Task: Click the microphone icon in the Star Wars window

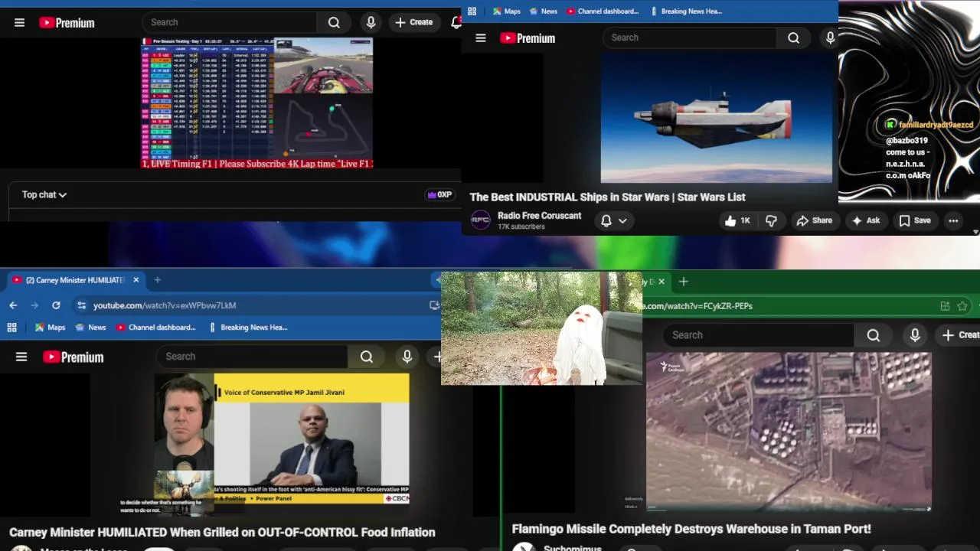Action: (830, 37)
